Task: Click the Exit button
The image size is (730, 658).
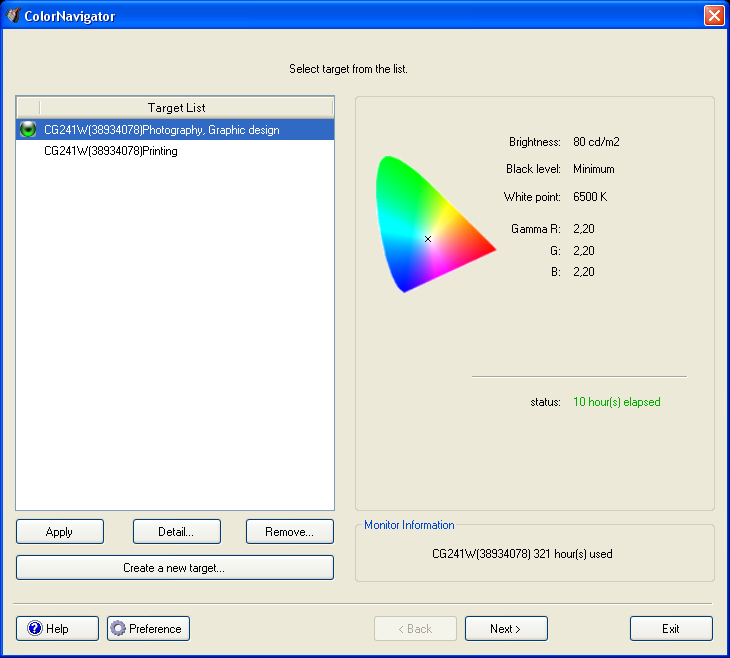Action: pyautogui.click(x=671, y=629)
